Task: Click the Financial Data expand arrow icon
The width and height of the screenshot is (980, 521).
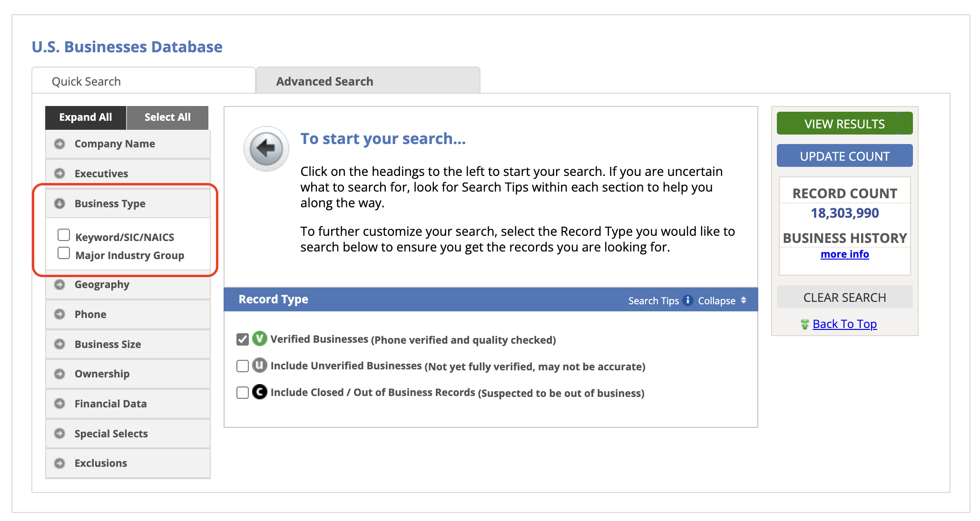Action: (59, 404)
